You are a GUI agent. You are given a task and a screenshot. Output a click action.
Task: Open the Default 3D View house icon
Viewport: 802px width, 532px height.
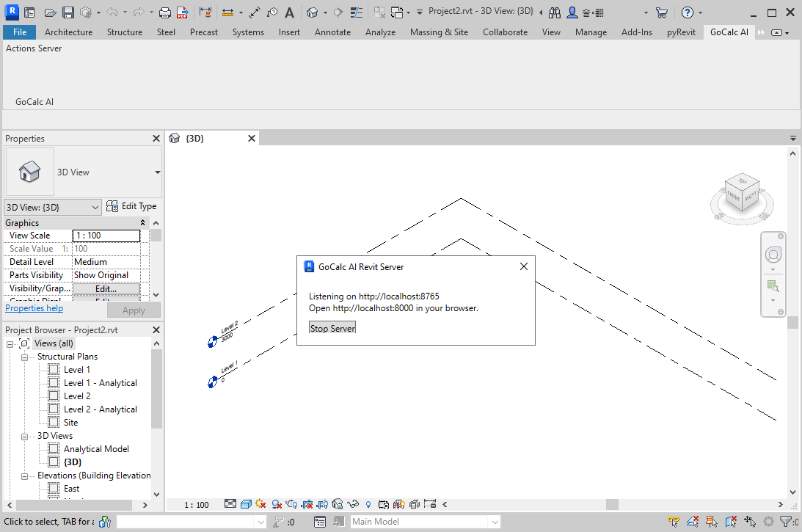tap(312, 12)
